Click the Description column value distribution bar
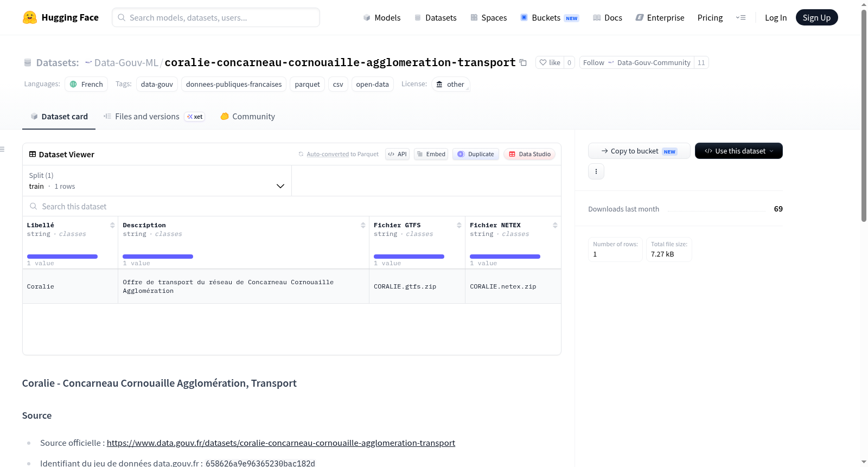This screenshot has width=868, height=467. pos(158,257)
